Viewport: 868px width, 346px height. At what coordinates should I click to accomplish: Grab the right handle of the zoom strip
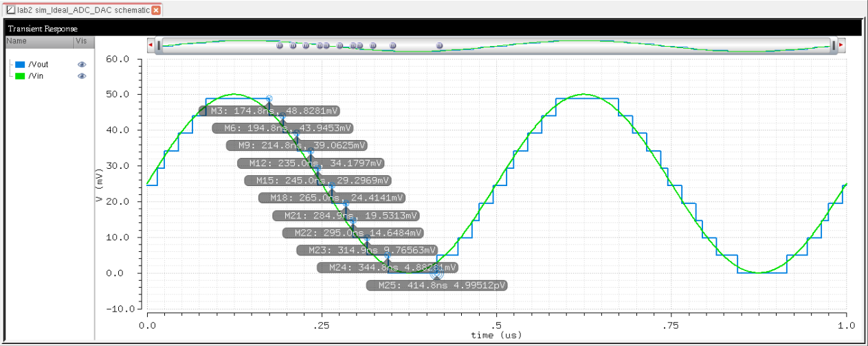(833, 45)
